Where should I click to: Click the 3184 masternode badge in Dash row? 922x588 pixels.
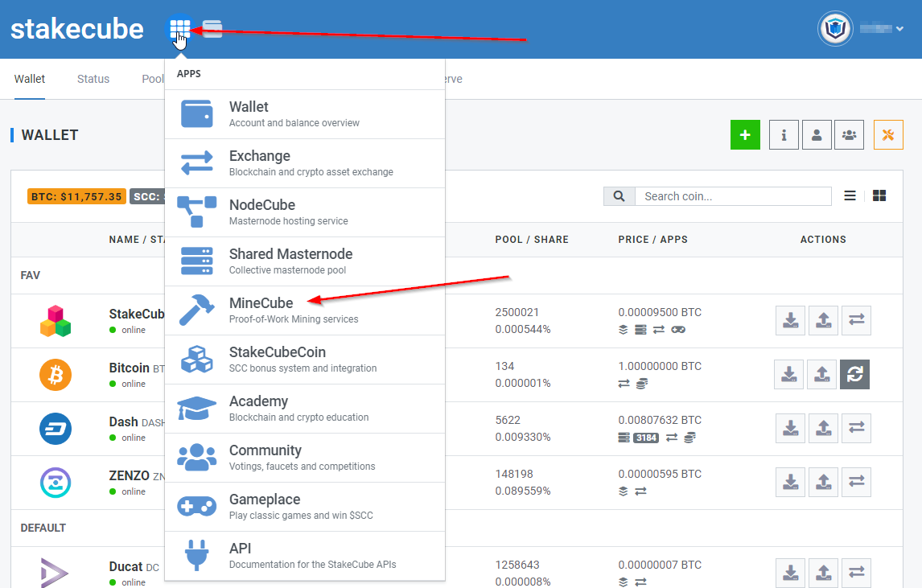tap(645, 438)
